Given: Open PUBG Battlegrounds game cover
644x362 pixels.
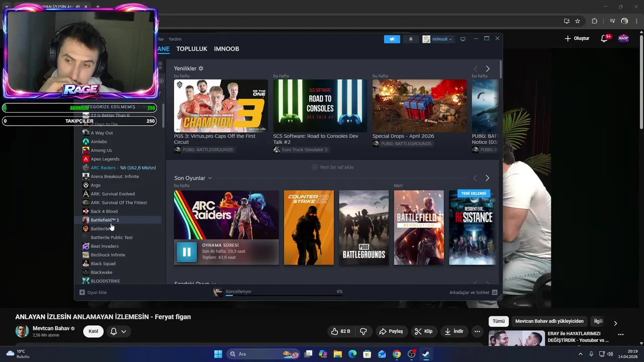Looking at the screenshot, I should coord(364,227).
